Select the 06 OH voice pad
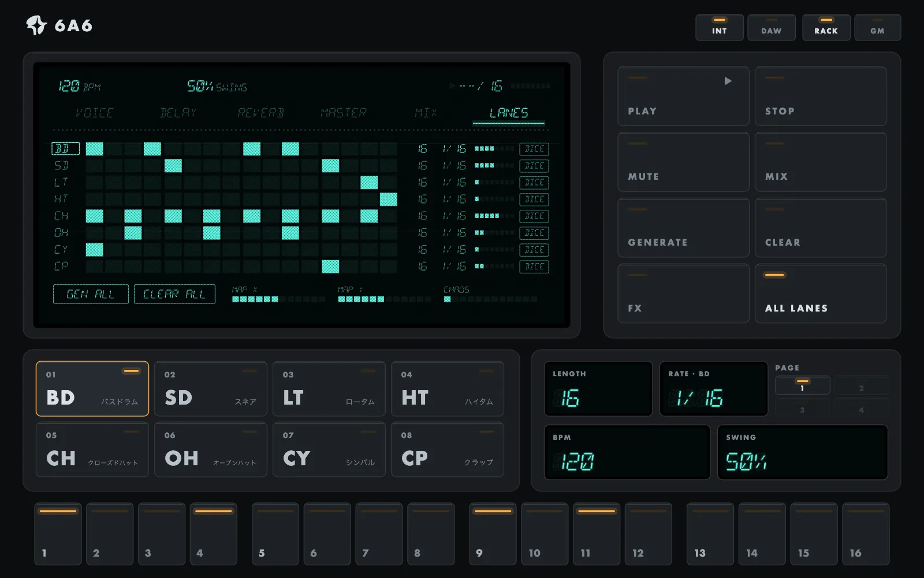The width and height of the screenshot is (924, 578). coord(211,450)
